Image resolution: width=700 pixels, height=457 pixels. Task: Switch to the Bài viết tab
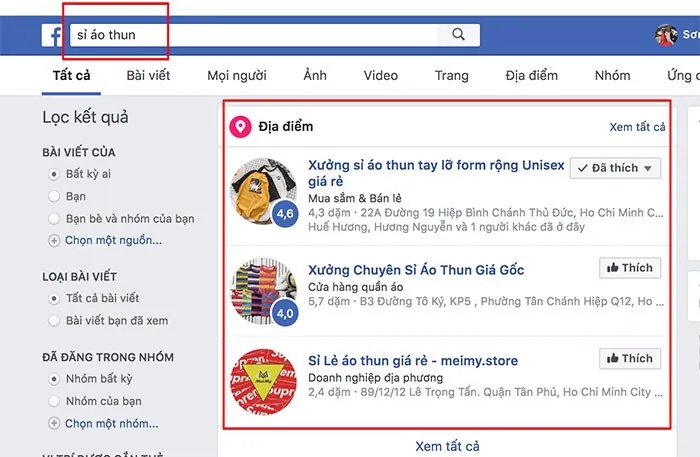pos(148,75)
